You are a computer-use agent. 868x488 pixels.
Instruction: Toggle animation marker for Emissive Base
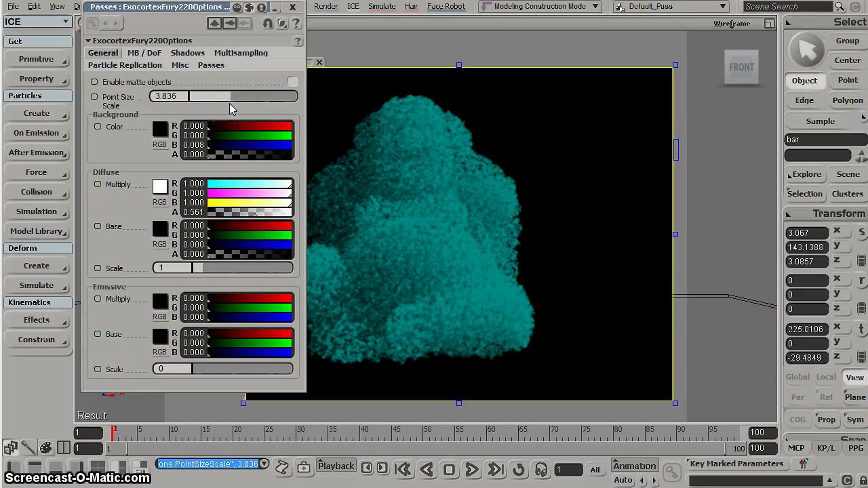tap(98, 334)
